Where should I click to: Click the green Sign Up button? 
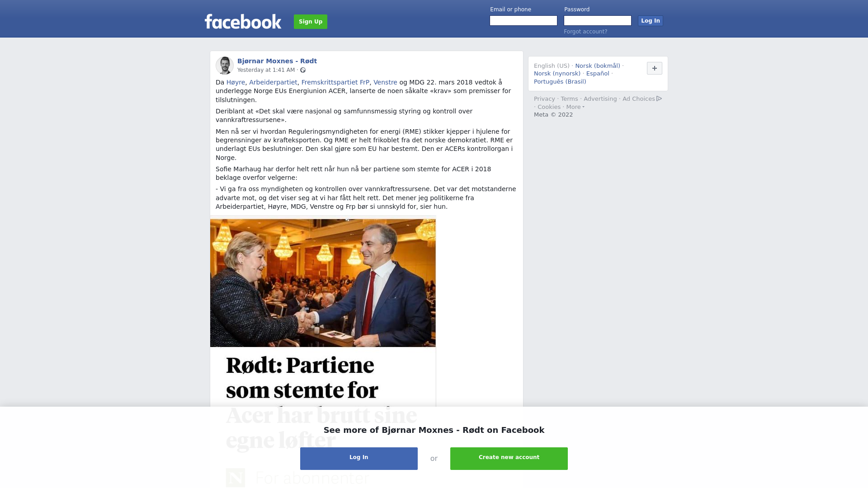tap(311, 22)
